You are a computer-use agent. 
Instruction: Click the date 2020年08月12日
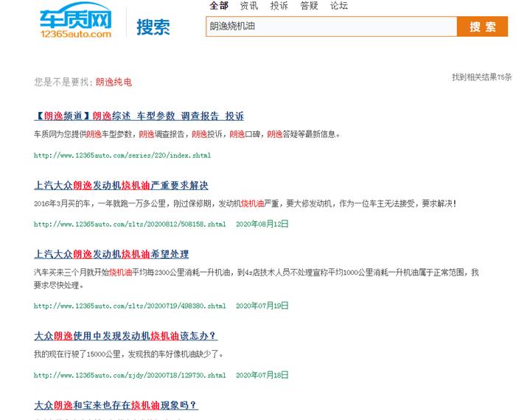pos(262,224)
